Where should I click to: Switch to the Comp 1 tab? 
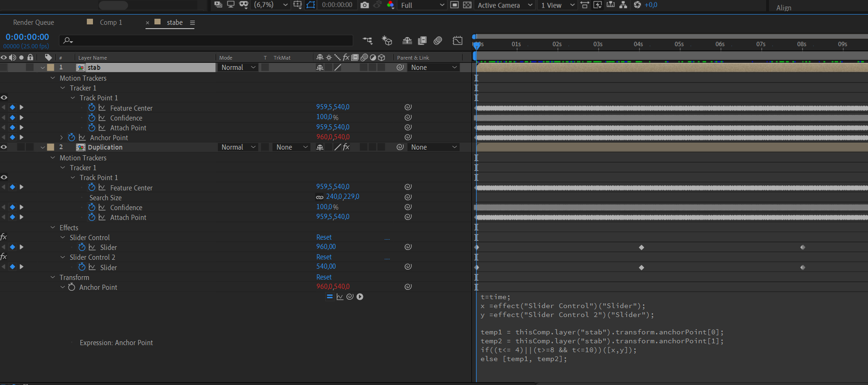(111, 23)
